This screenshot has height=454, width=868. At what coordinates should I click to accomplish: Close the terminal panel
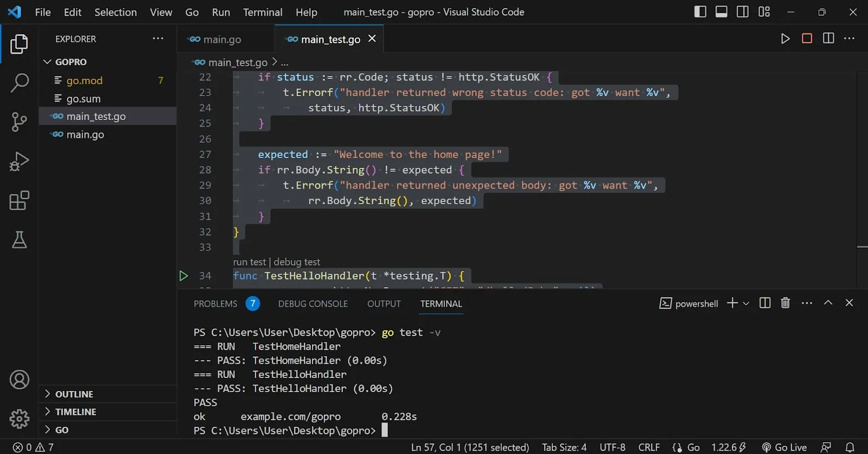tap(849, 303)
